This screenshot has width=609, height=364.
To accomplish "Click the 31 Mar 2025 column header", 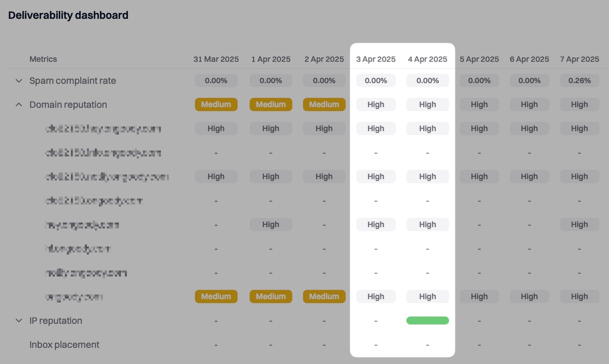I will [216, 59].
